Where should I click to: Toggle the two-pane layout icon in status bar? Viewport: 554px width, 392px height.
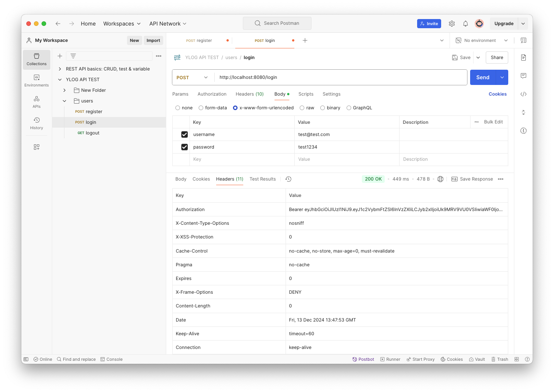(x=517, y=359)
